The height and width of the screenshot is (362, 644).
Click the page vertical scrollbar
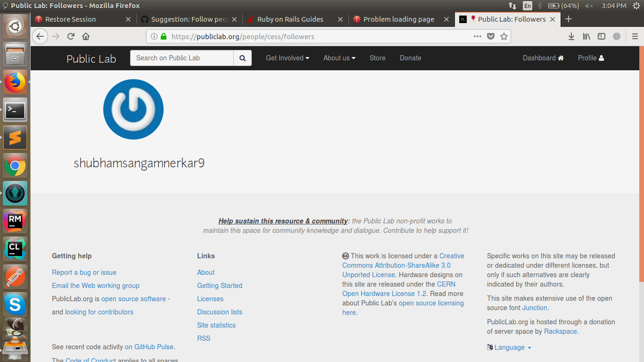click(x=642, y=165)
